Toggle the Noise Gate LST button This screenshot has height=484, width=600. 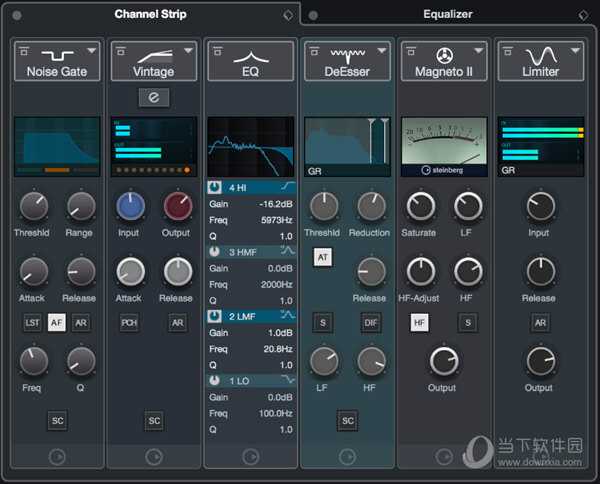(33, 323)
